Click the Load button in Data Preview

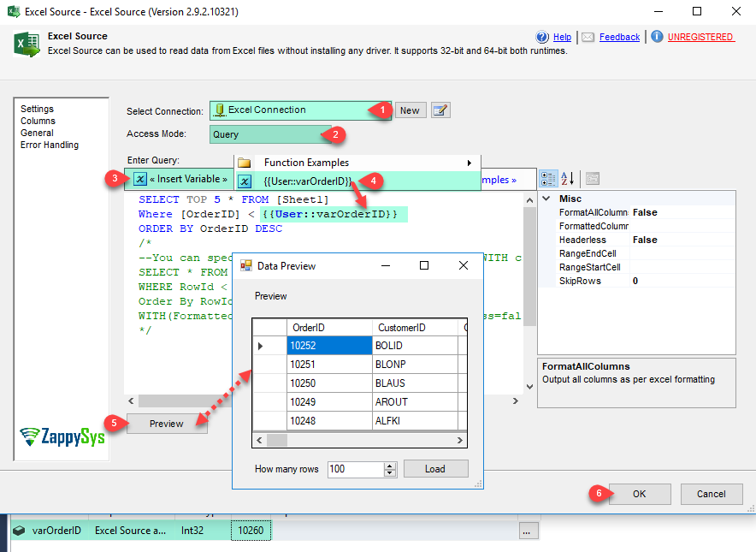435,468
